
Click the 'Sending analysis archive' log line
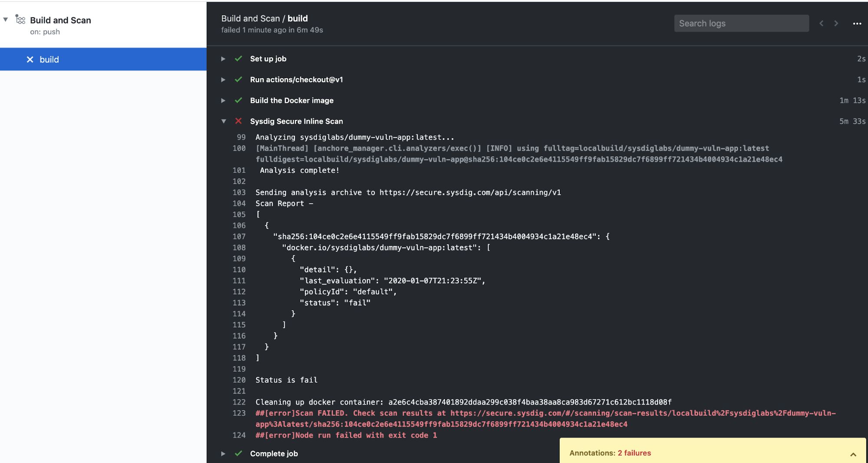tap(408, 192)
